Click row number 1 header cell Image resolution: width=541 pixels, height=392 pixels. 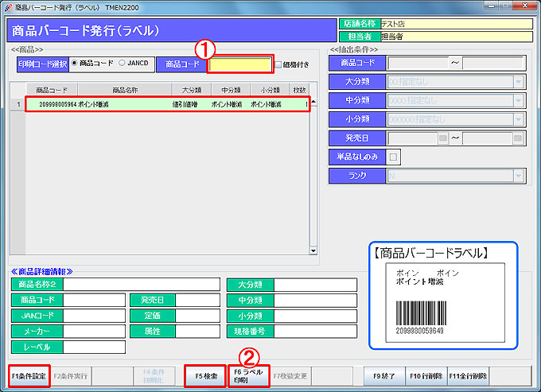tap(18, 104)
